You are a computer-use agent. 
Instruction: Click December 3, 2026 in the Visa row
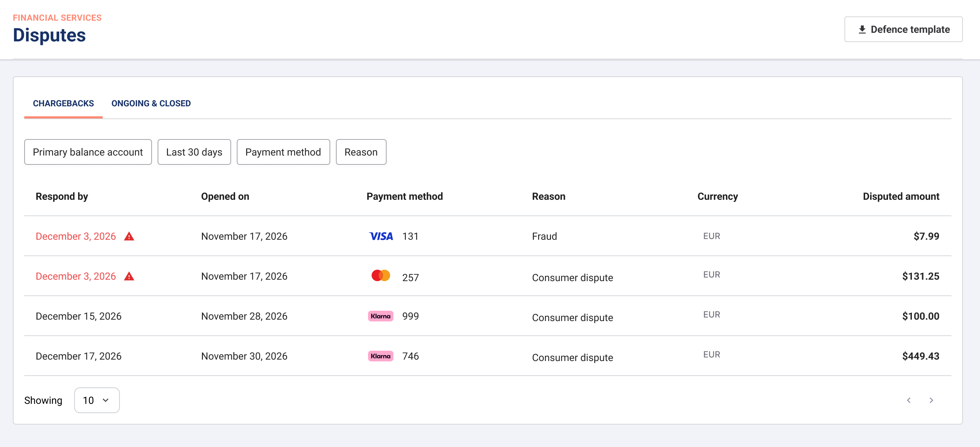[76, 236]
